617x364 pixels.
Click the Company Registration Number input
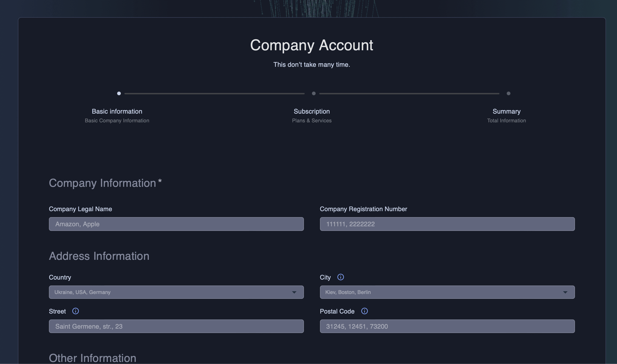coord(447,224)
